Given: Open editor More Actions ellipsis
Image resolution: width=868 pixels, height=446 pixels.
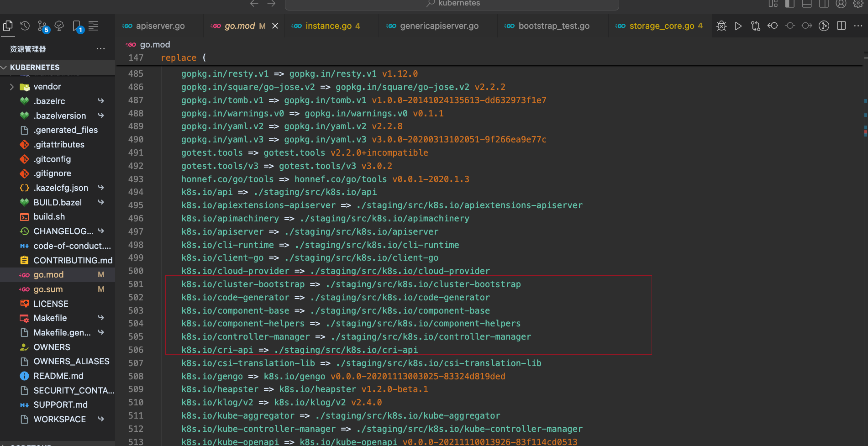Looking at the screenshot, I should click(858, 26).
